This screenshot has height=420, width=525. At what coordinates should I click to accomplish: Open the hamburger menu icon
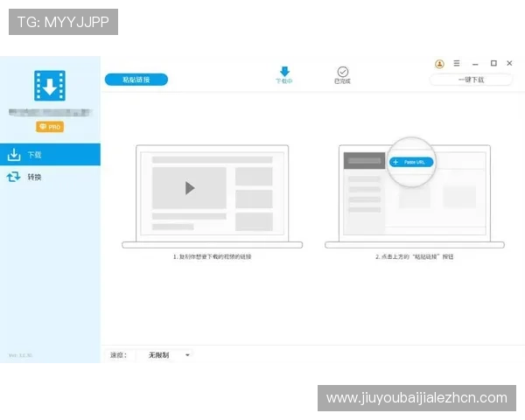tap(456, 64)
